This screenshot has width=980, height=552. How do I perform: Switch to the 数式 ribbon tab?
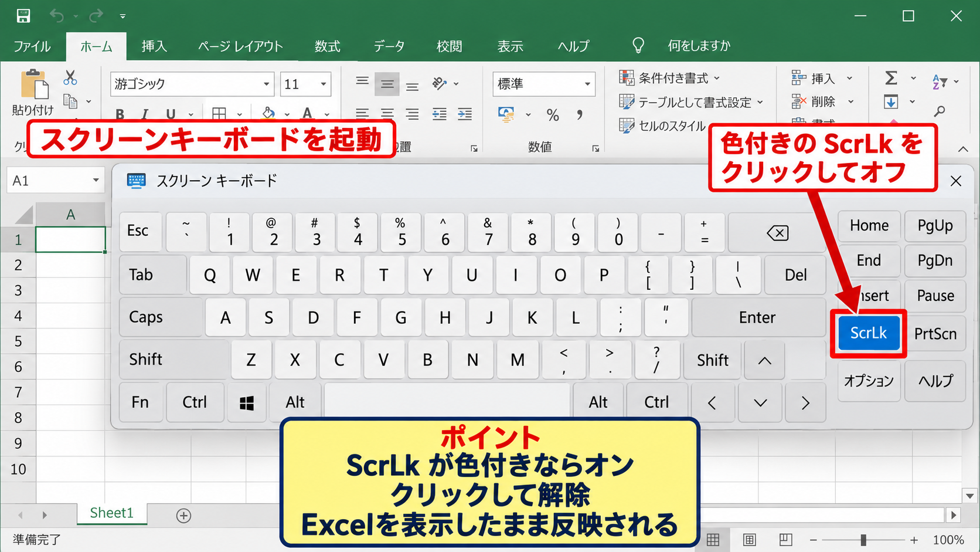(327, 46)
